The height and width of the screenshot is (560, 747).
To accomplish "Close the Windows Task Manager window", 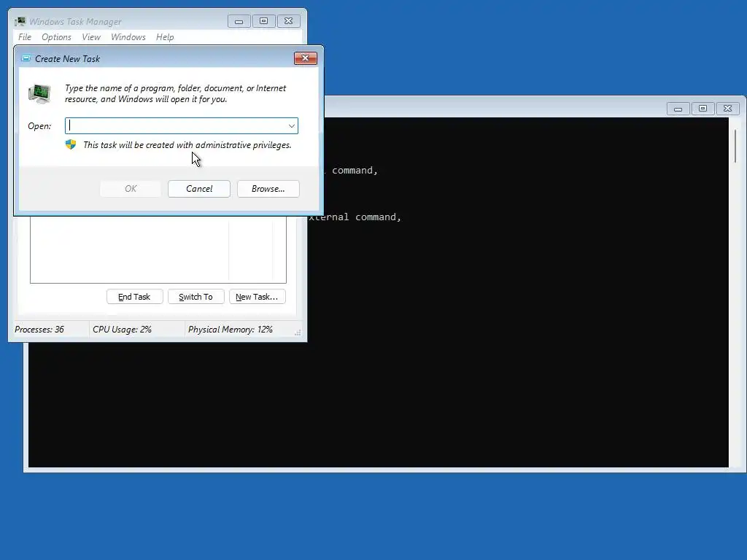I will [289, 21].
